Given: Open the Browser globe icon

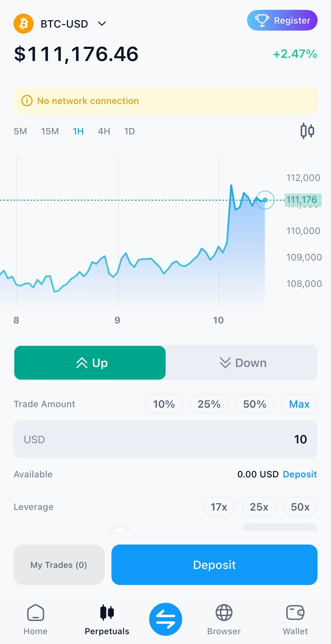Looking at the screenshot, I should click(224, 613).
